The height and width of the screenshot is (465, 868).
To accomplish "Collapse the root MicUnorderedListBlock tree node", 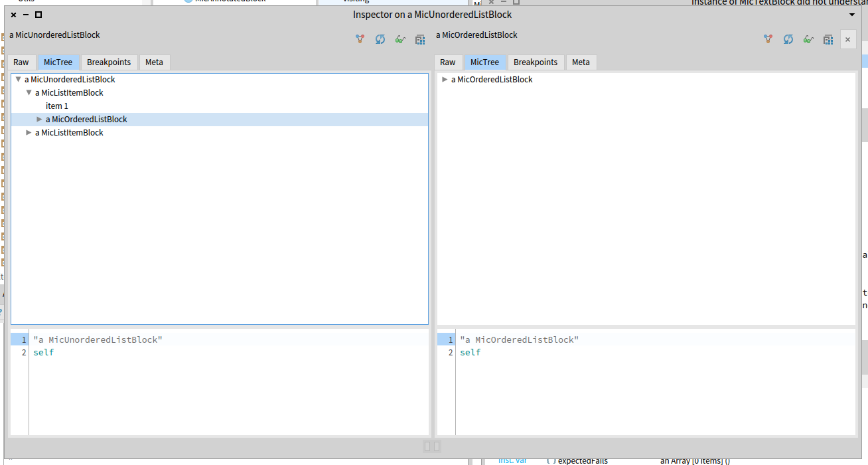I will click(18, 79).
